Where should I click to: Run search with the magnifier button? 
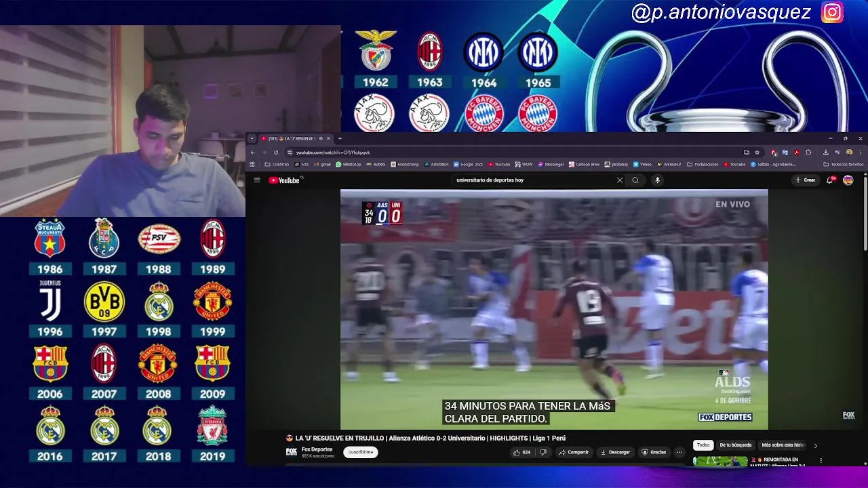pos(635,180)
